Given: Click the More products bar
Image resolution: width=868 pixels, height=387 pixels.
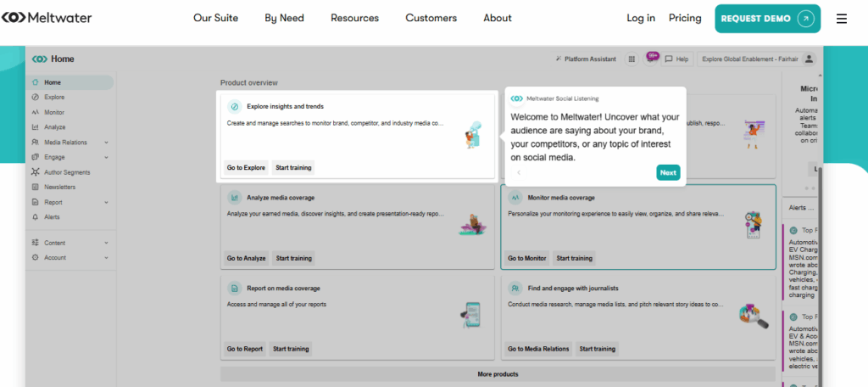Looking at the screenshot, I should coord(498,374).
